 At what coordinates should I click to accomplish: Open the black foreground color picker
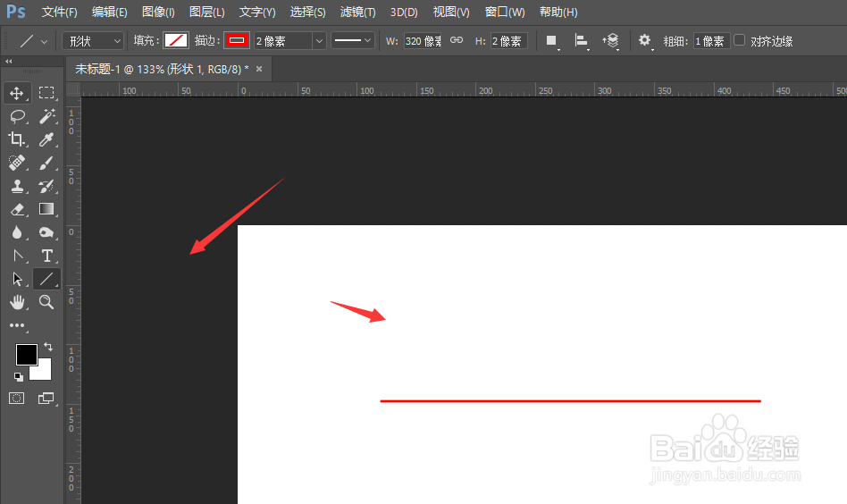[x=26, y=355]
